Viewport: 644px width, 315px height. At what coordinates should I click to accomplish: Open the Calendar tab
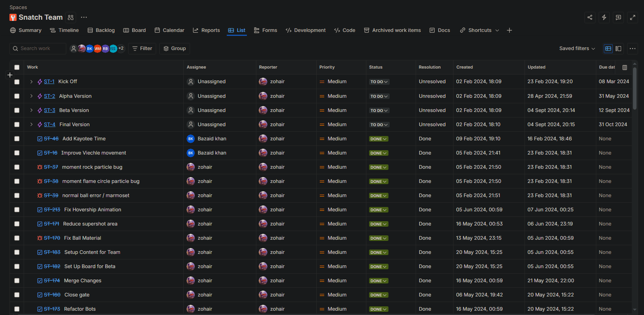point(170,30)
